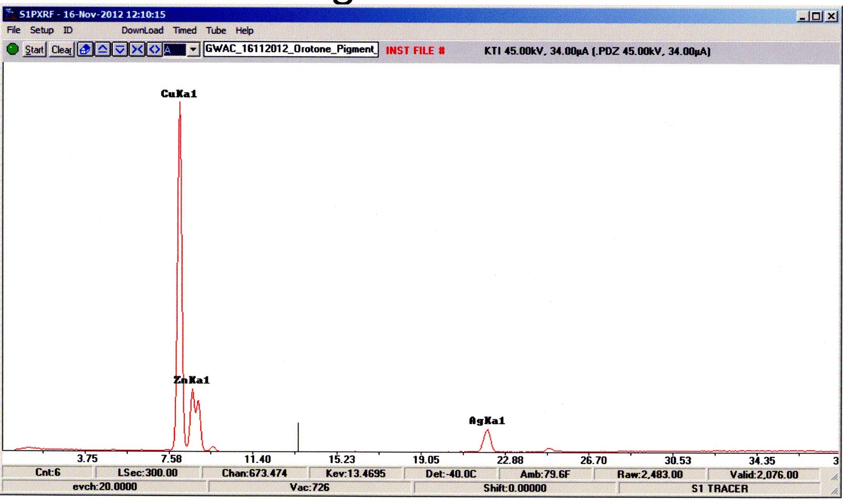The width and height of the screenshot is (843, 504).
Task: Select the horizontal expand spectrum icon
Action: (154, 50)
